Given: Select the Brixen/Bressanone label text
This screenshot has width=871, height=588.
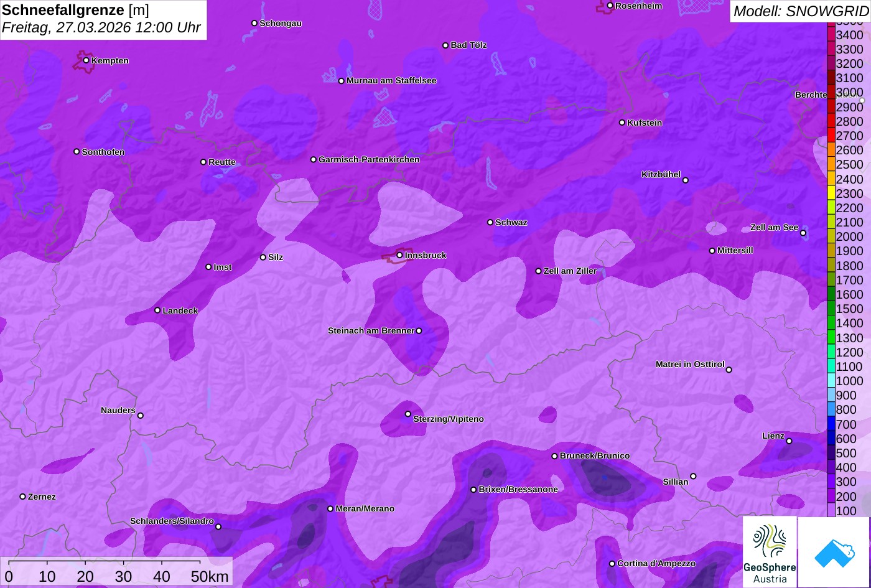Looking at the screenshot, I should (518, 490).
